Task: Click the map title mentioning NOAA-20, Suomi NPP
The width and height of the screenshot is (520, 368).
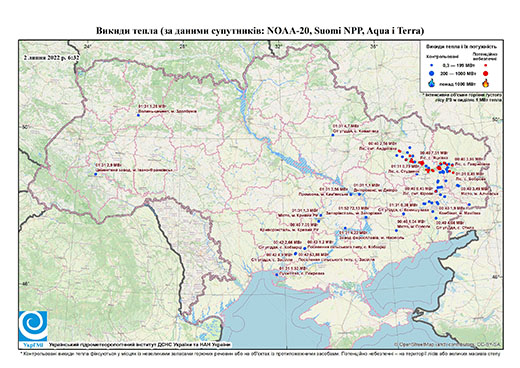Action: 260,31
